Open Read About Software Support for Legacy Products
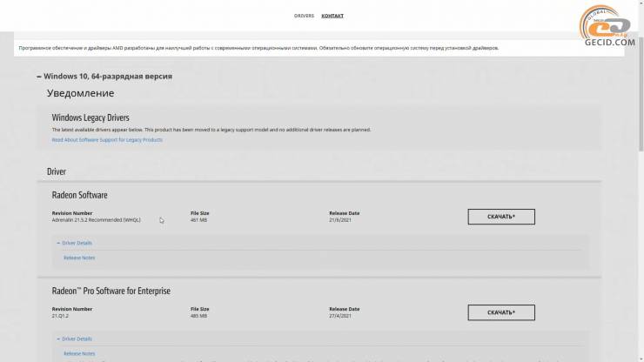Screen dimensions: 644x362 click(x=106, y=139)
